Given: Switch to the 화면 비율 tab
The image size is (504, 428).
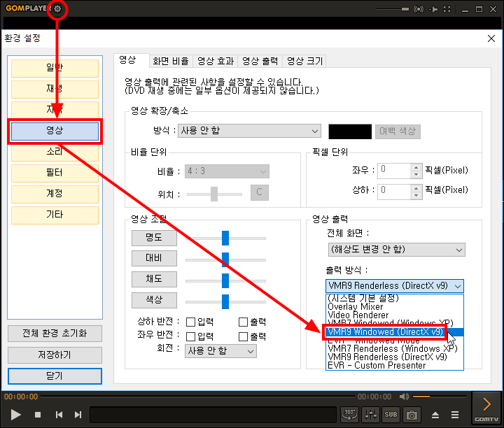Looking at the screenshot, I should tap(171, 61).
